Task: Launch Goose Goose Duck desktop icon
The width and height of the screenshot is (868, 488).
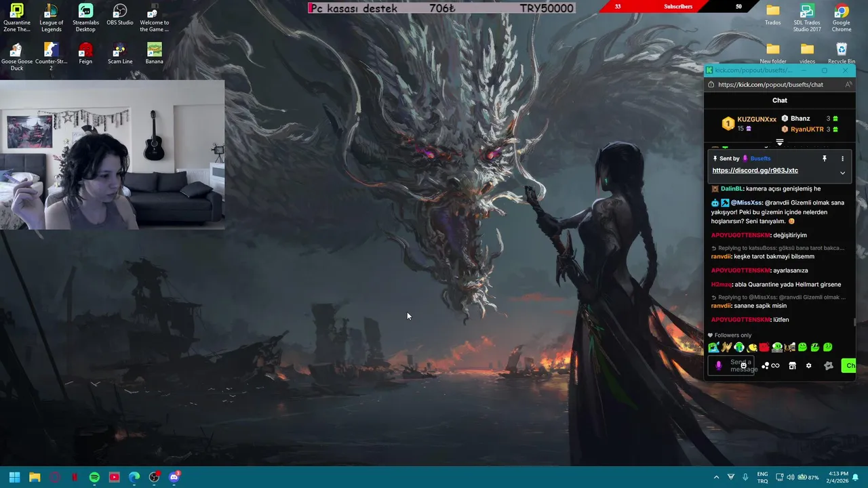Action: [17, 57]
